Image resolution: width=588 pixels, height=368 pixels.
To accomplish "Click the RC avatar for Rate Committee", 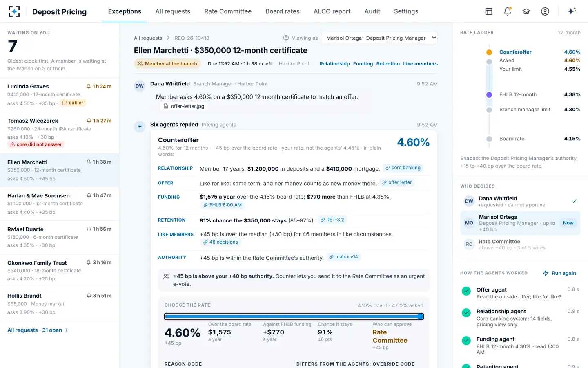I will [x=469, y=245].
